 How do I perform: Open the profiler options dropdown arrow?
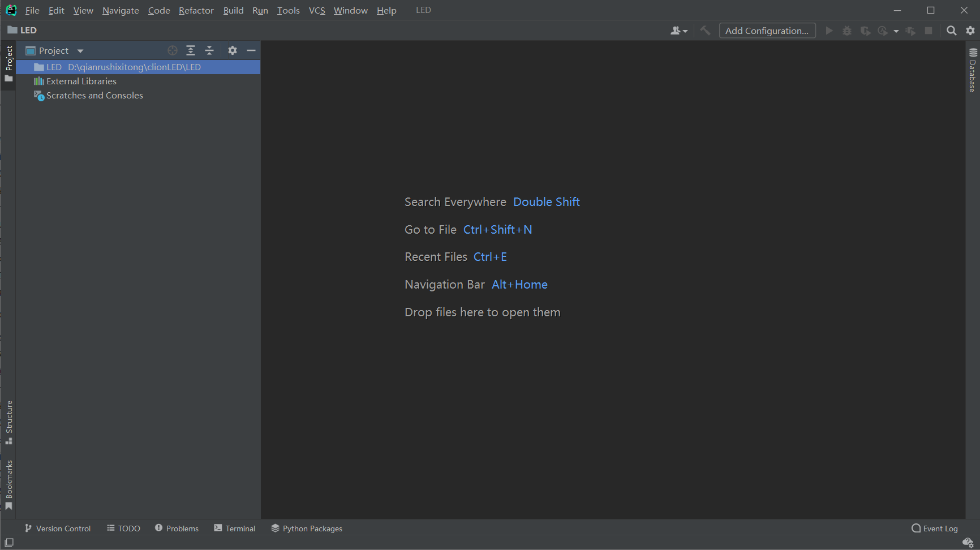coord(896,31)
